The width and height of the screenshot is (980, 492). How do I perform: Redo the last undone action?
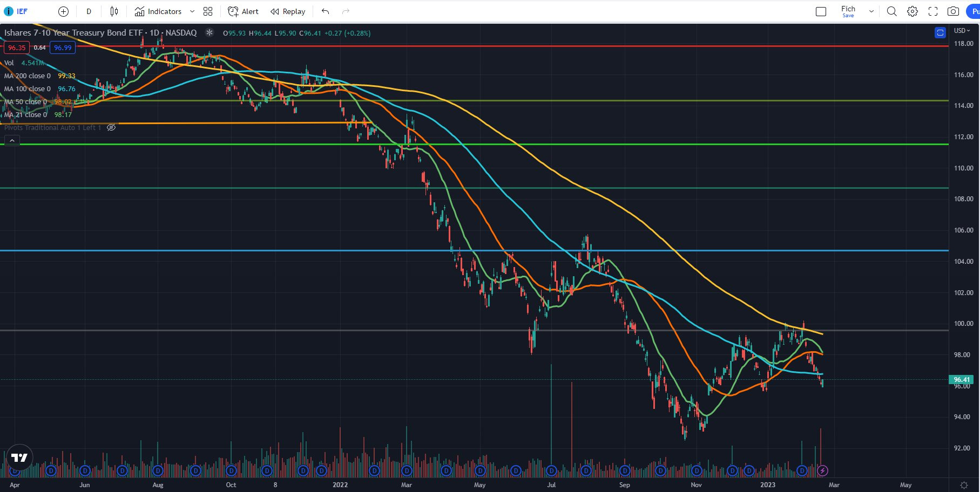[346, 11]
